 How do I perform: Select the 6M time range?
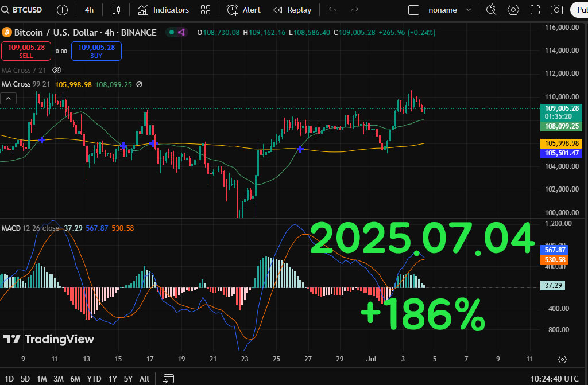[75, 379]
